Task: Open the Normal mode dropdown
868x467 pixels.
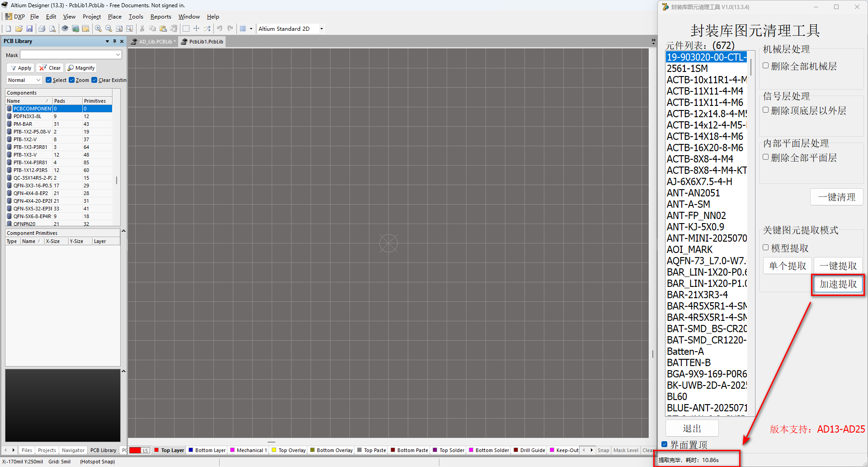Action: click(x=24, y=80)
